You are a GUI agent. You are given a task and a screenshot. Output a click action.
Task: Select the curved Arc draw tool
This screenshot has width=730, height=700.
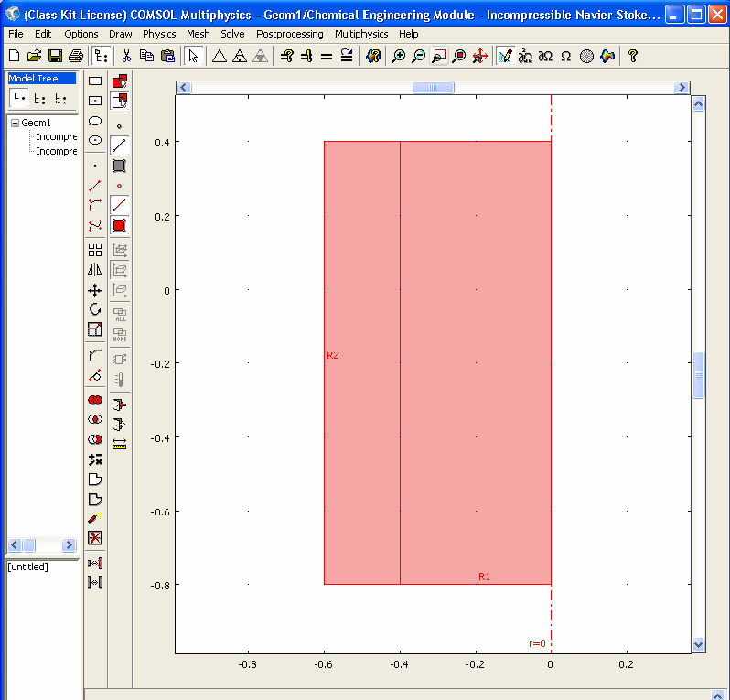tap(95, 205)
